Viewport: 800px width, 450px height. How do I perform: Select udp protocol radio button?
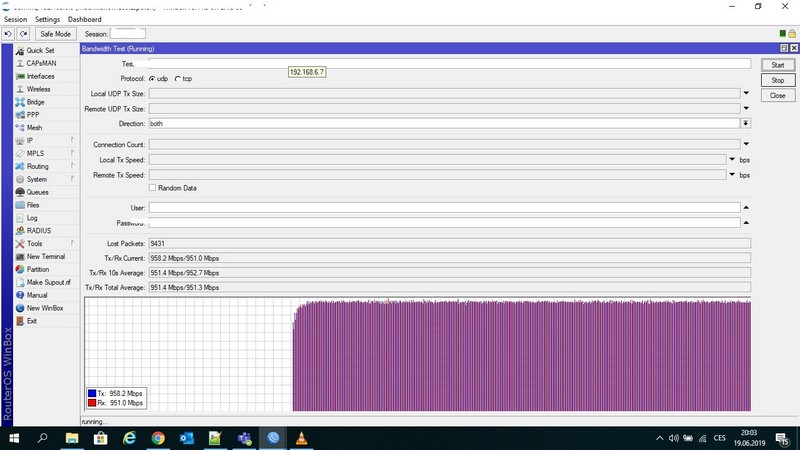point(152,79)
